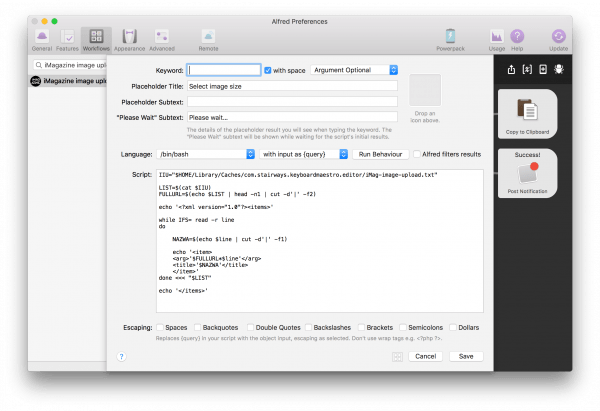Enable escaping for Brackets
This screenshot has height=411, width=600.
point(361,327)
